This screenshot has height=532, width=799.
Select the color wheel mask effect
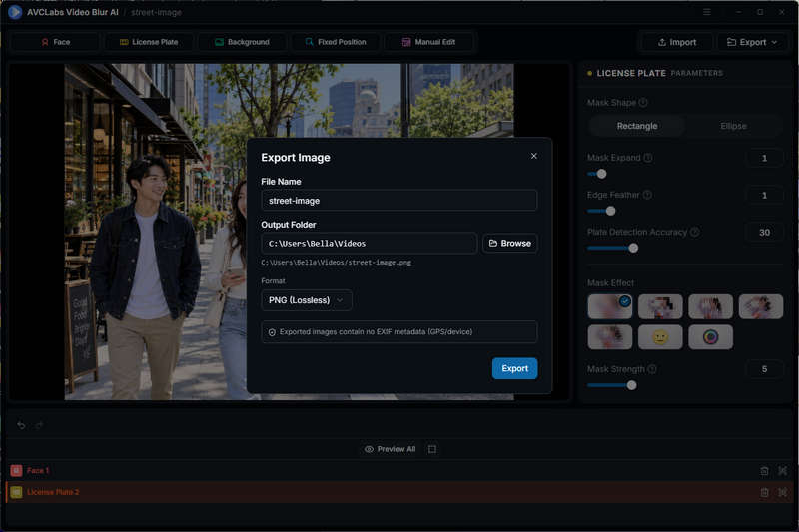pos(710,337)
